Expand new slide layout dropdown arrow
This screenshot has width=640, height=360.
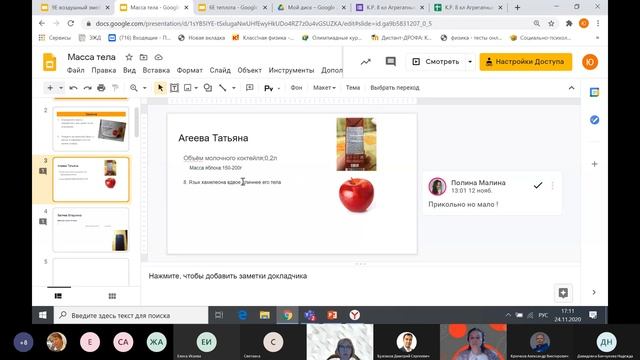[x=61, y=88]
